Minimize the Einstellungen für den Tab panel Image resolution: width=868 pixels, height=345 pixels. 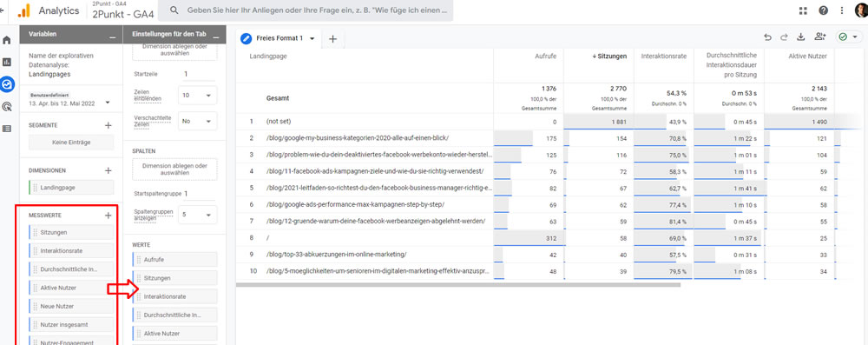coord(216,36)
